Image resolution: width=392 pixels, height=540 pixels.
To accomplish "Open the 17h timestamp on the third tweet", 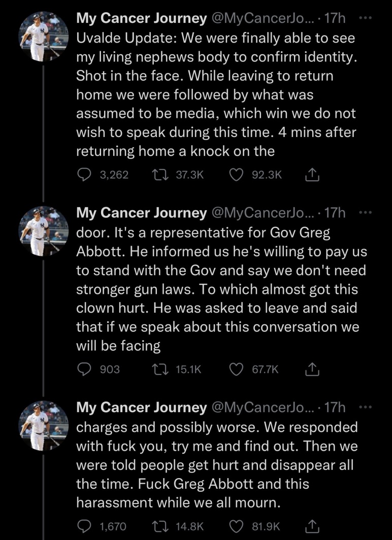I will (335, 408).
